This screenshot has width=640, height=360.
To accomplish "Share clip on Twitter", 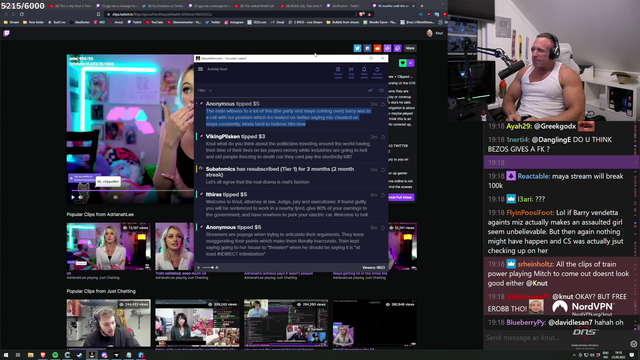I will 357,48.
